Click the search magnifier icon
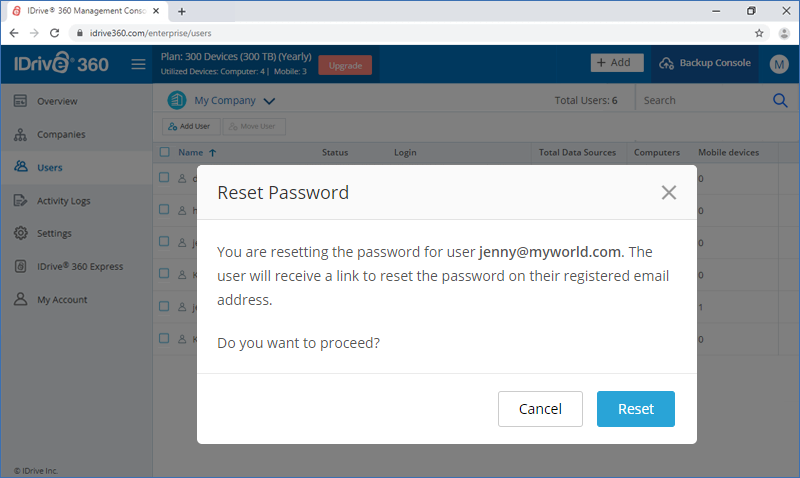The width and height of the screenshot is (800, 478). [780, 100]
